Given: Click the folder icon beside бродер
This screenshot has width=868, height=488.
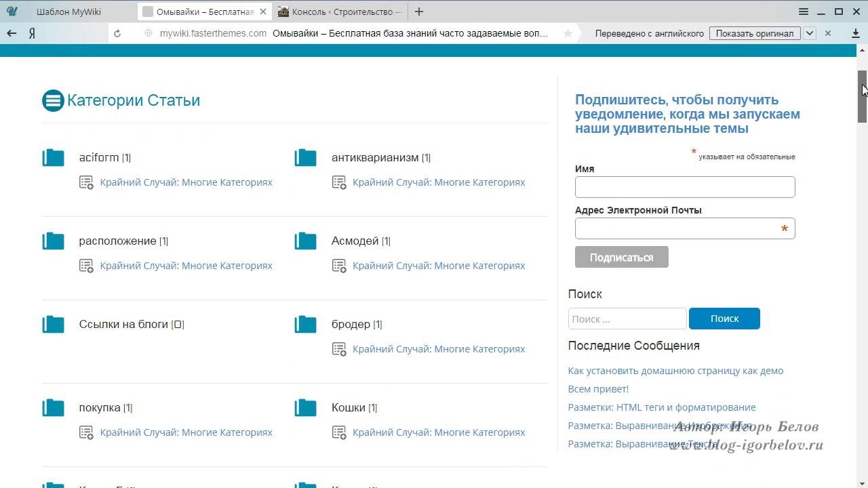Looking at the screenshot, I should [305, 325].
